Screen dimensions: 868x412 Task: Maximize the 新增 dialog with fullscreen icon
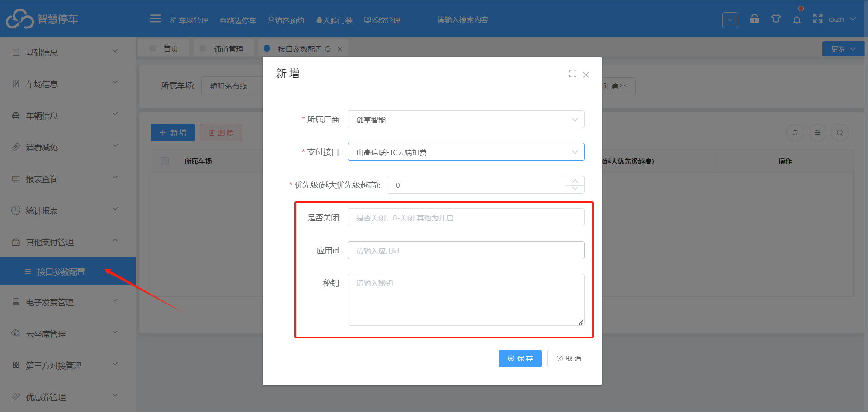(x=573, y=74)
